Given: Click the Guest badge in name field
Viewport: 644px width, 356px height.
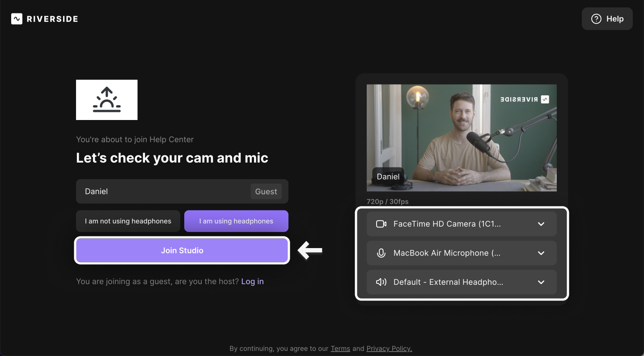Looking at the screenshot, I should 266,192.
